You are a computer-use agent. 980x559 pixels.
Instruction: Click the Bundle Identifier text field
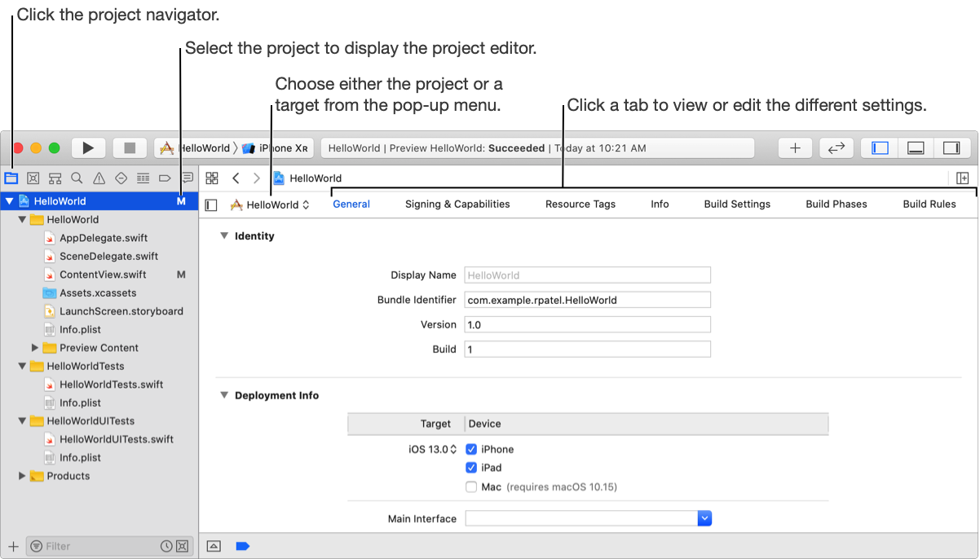click(x=587, y=300)
